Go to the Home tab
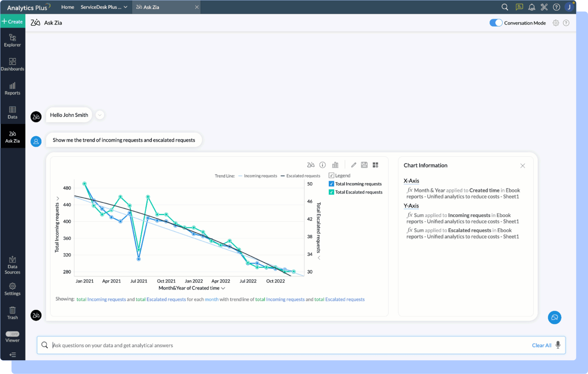 coord(68,7)
